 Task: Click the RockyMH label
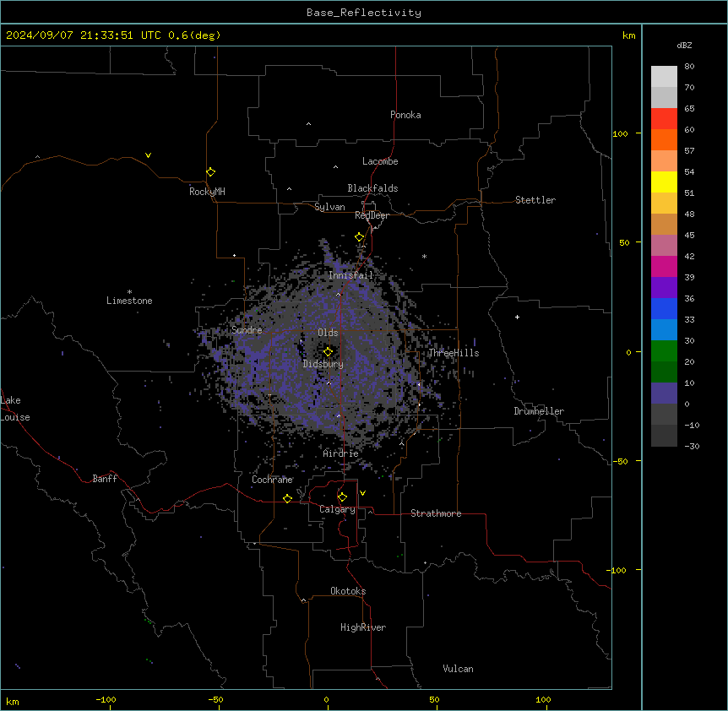pos(207,192)
